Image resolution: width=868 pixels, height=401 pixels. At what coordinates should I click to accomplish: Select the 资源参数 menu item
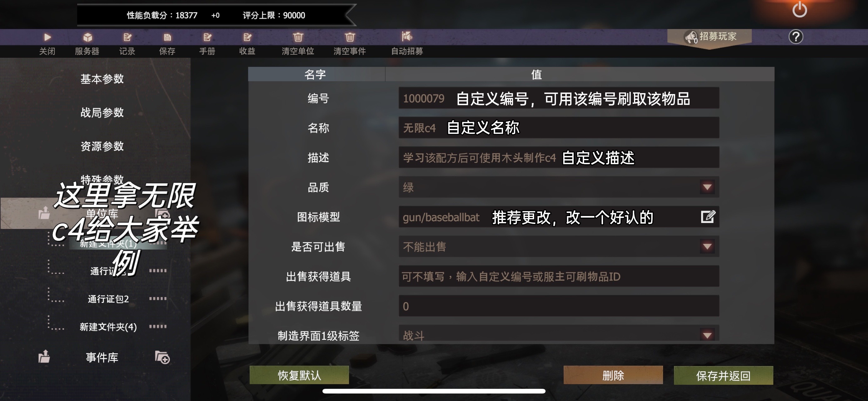[x=102, y=146]
